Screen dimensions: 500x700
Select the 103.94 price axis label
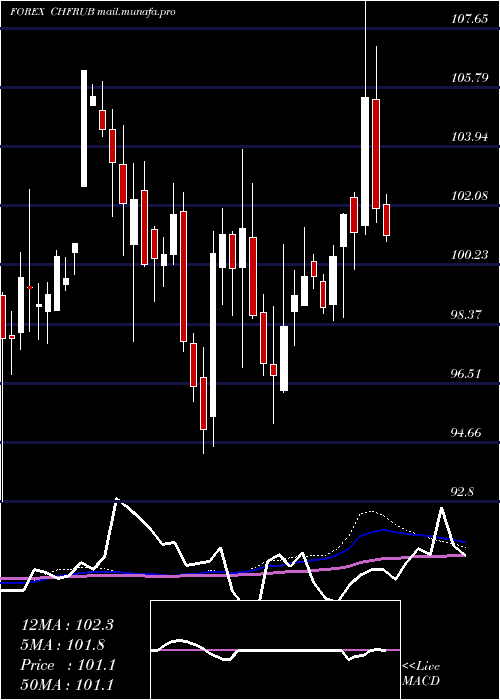point(470,137)
